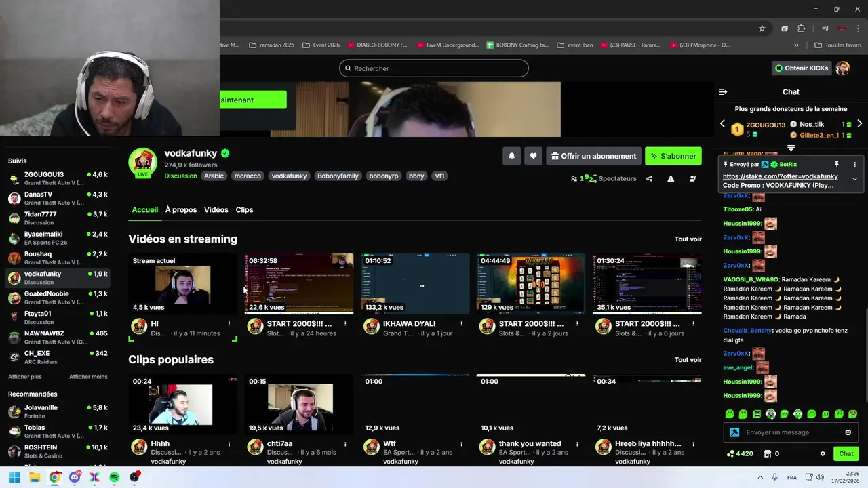Viewport: 868px width, 488px height.
Task: Show hidden system tray icons
Action: [x=759, y=477]
